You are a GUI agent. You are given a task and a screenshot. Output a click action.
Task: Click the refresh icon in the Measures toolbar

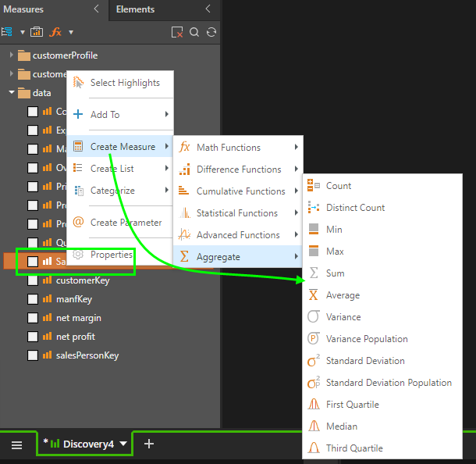211,32
